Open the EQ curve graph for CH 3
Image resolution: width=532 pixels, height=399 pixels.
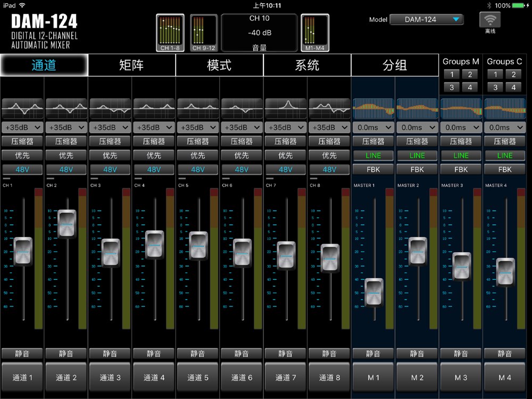point(110,109)
